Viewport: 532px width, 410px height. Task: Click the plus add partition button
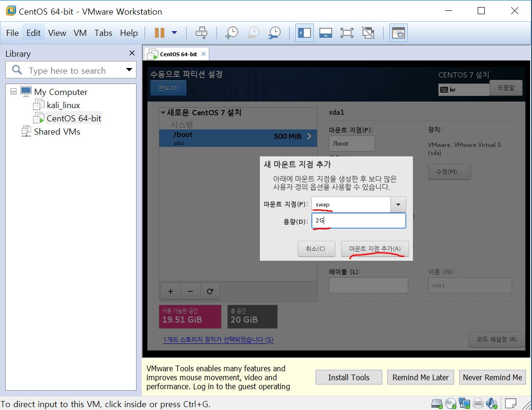coord(171,291)
